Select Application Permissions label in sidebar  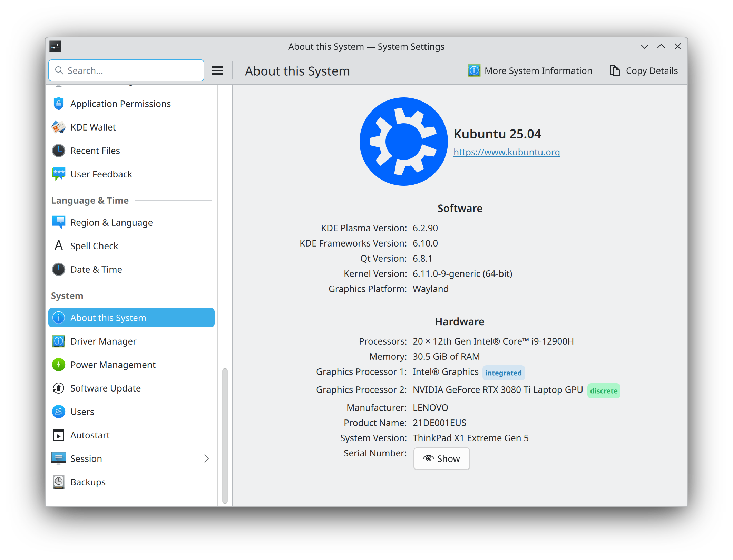point(120,104)
